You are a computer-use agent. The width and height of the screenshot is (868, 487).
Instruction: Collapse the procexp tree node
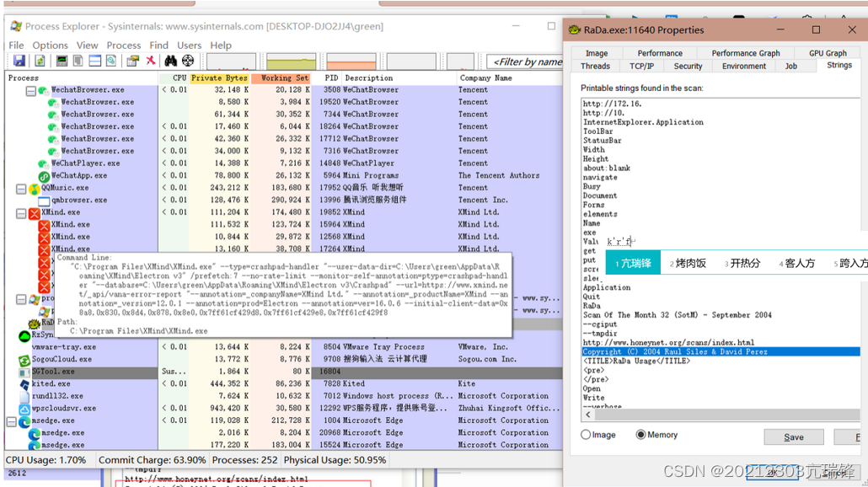(21, 299)
